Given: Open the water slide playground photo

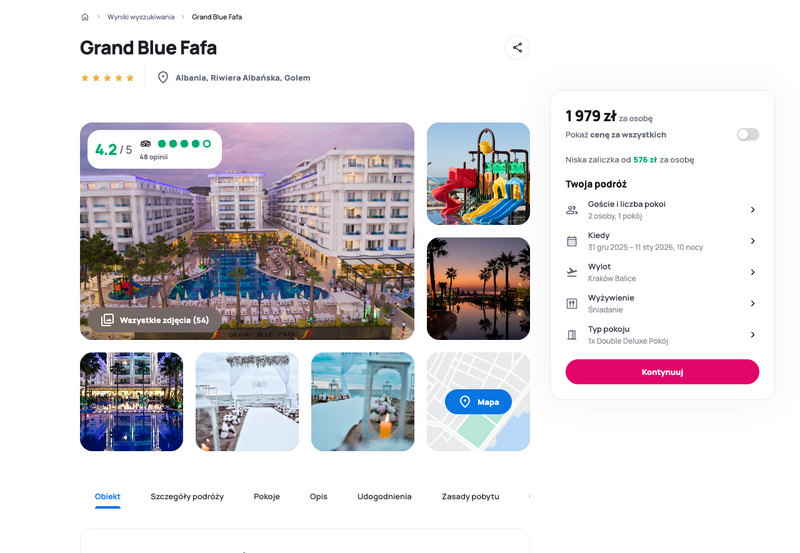Looking at the screenshot, I should 478,173.
